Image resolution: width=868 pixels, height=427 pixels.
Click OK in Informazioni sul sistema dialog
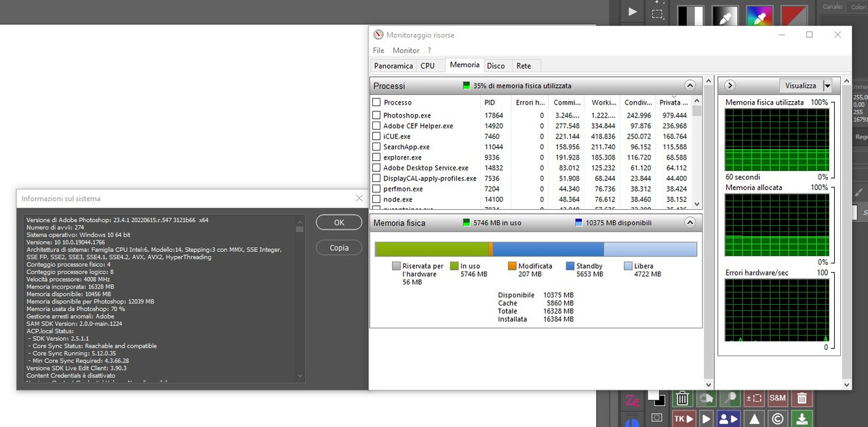pyautogui.click(x=339, y=222)
